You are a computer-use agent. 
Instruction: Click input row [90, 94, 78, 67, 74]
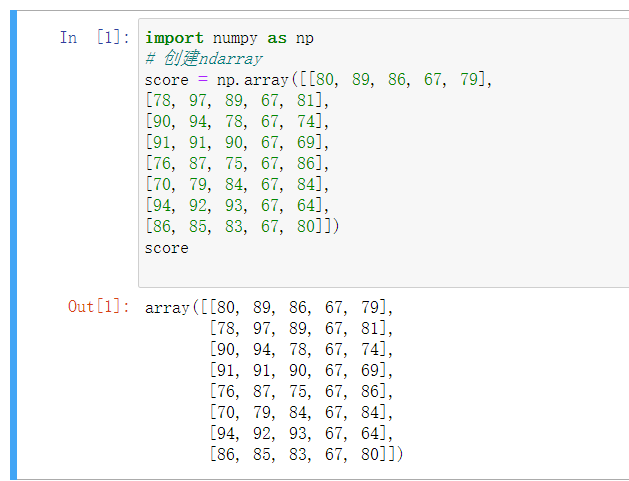237,121
